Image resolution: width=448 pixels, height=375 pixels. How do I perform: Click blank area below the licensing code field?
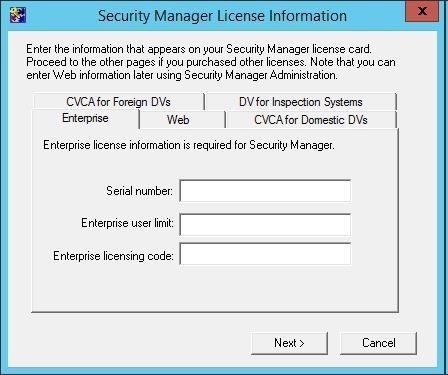[x=265, y=288]
